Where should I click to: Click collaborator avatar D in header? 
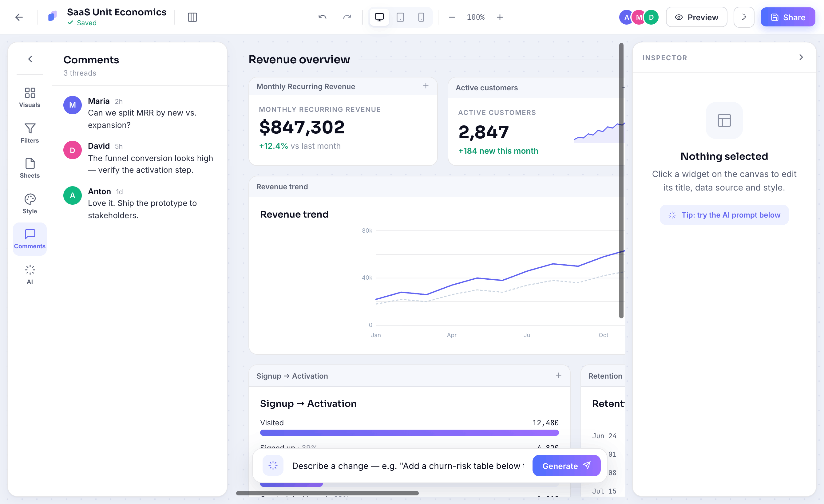tap(651, 17)
